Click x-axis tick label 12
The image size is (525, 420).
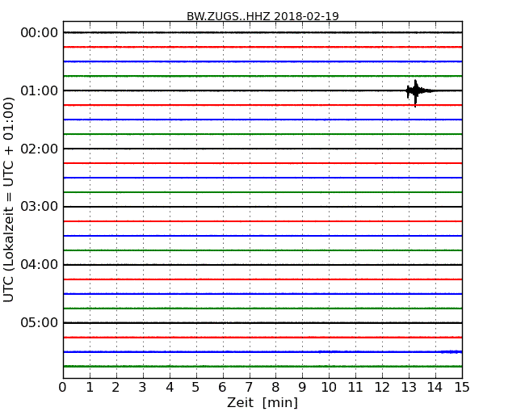[382, 387]
